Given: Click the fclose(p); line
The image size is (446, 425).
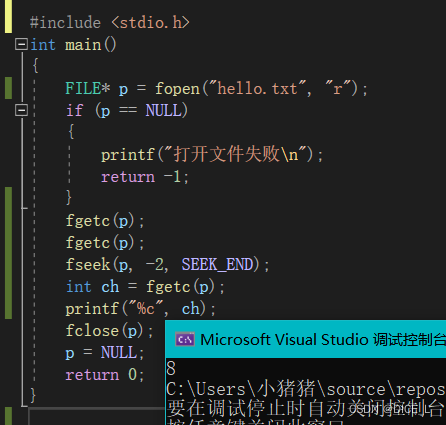Looking at the screenshot, I should [x=109, y=331].
